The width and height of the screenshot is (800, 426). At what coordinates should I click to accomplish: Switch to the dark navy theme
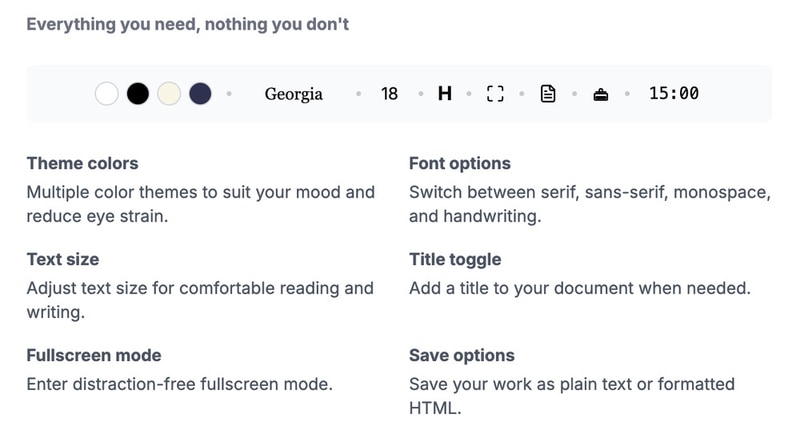[x=200, y=94]
